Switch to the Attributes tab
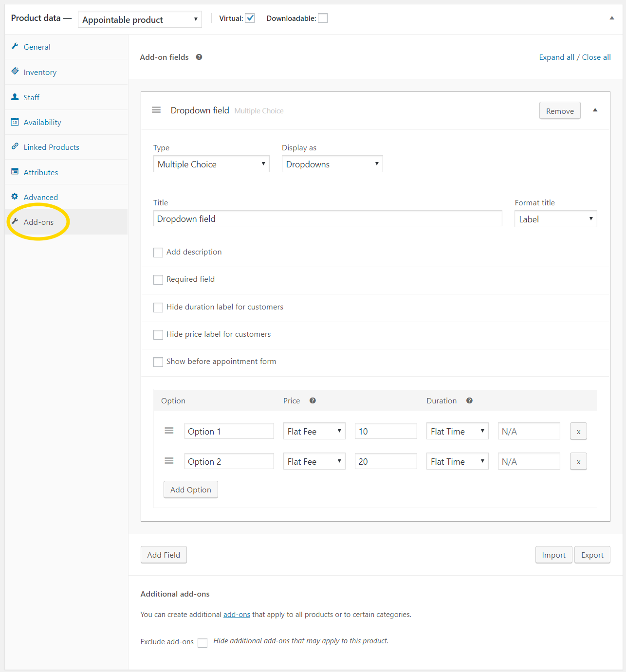The height and width of the screenshot is (672, 626). point(40,172)
